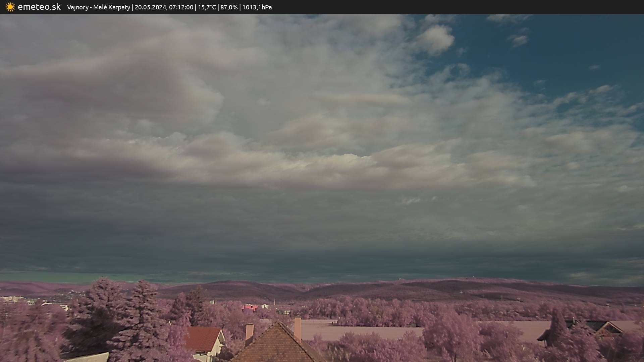Click the 87,0% humidity reading
This screenshot has width=644, height=362.
pos(229,7)
